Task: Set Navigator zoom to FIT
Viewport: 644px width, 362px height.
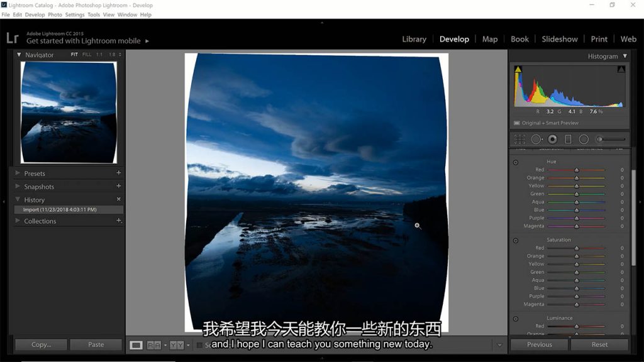Action: (74, 55)
